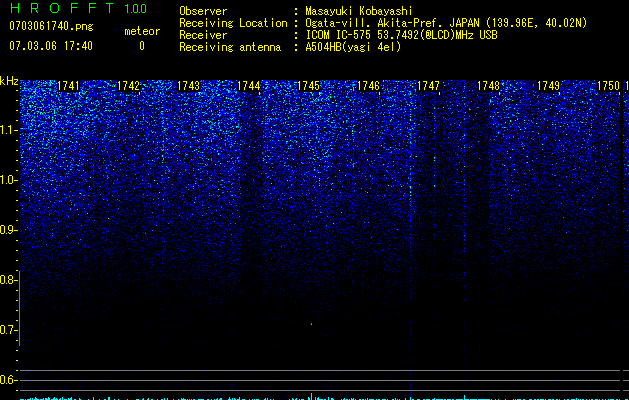The width and height of the screenshot is (629, 400).
Task: Click the meteor count value 0
Action: tap(142, 46)
